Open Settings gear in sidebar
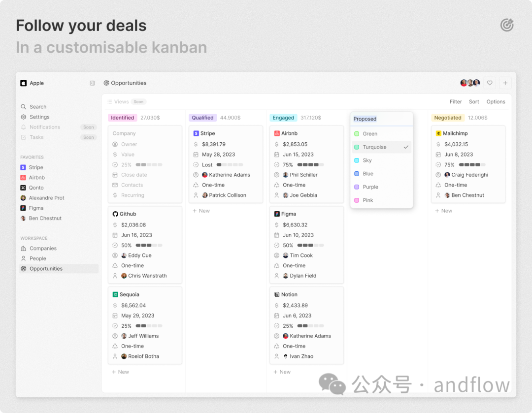This screenshot has height=413, width=532. (24, 117)
